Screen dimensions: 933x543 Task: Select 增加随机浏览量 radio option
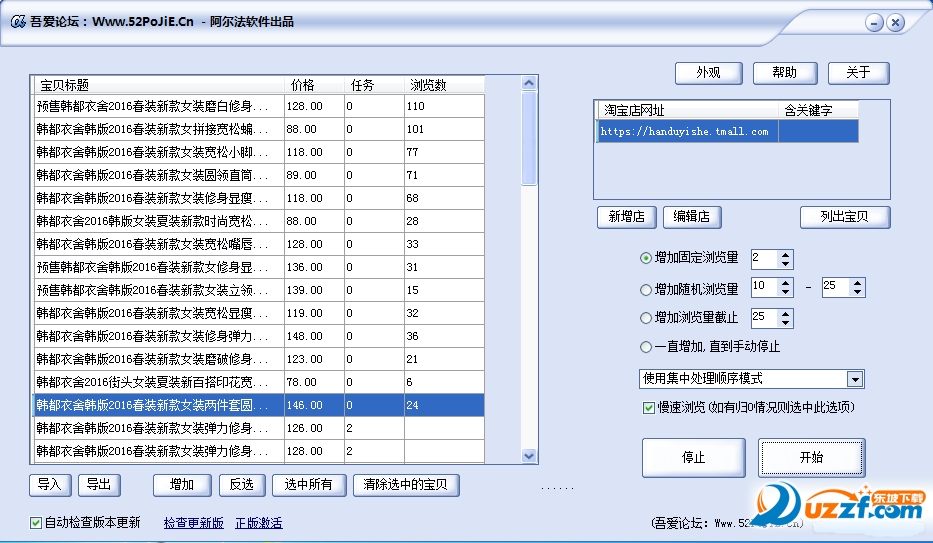click(646, 290)
